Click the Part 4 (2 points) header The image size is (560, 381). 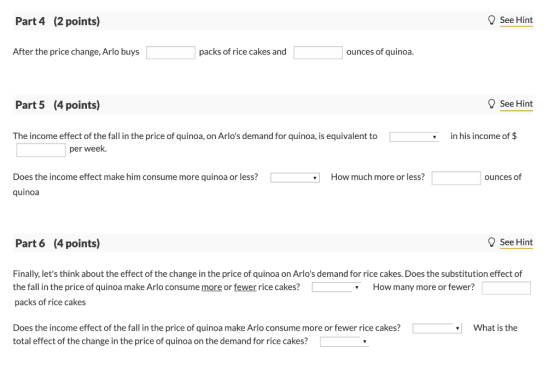(58, 21)
